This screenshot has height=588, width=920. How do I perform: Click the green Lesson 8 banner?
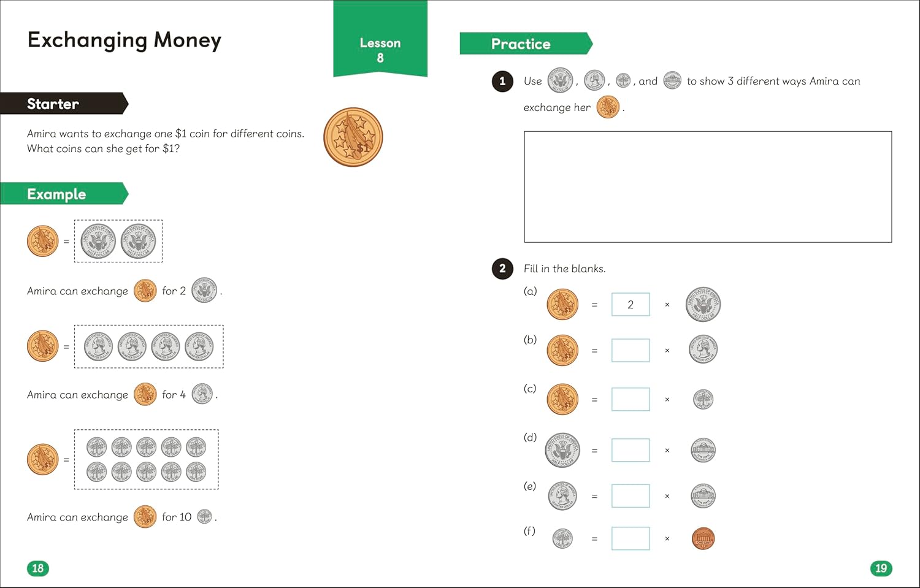click(380, 39)
